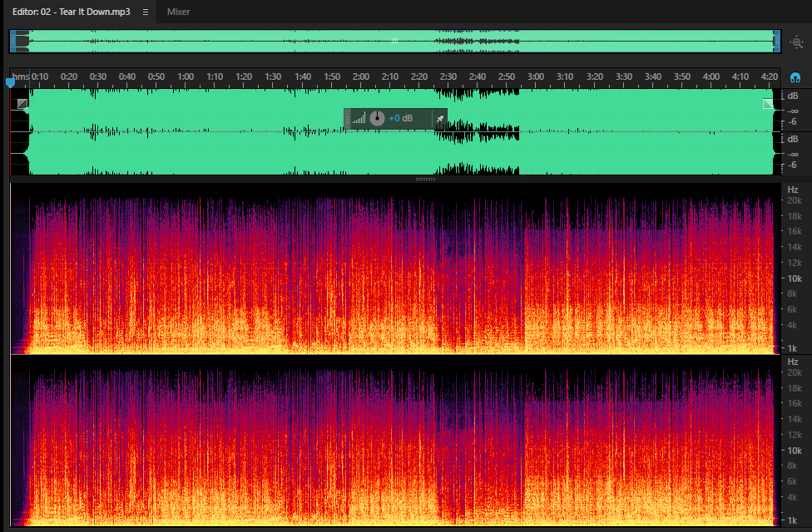Click the top channel's dB scale label
Screen dimensions: 812x532
coord(793,96)
